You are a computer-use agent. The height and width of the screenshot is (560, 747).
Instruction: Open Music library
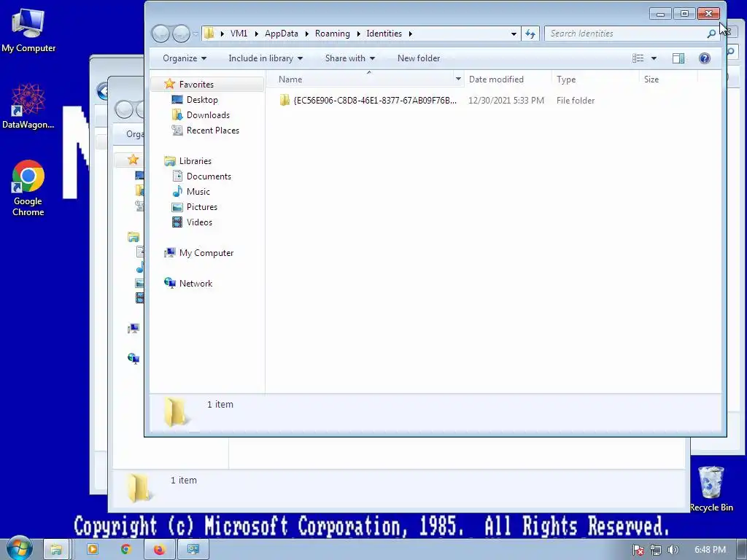[x=198, y=192]
